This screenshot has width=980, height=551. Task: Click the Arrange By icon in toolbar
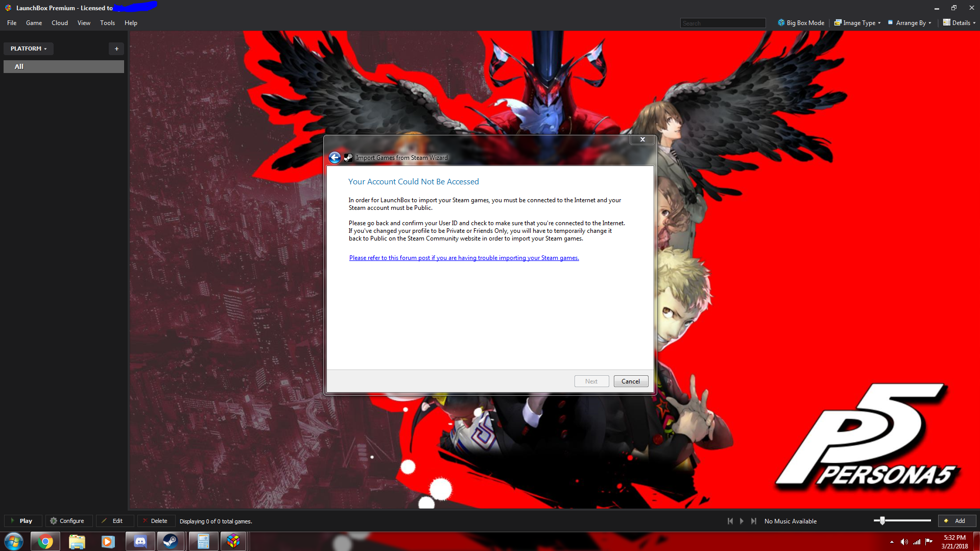[x=890, y=22]
